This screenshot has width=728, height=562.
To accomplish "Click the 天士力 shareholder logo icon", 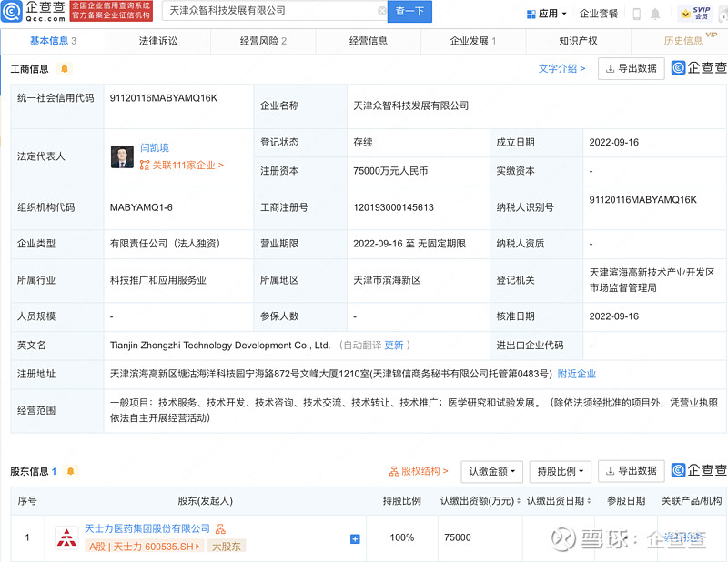I will coord(66,537).
